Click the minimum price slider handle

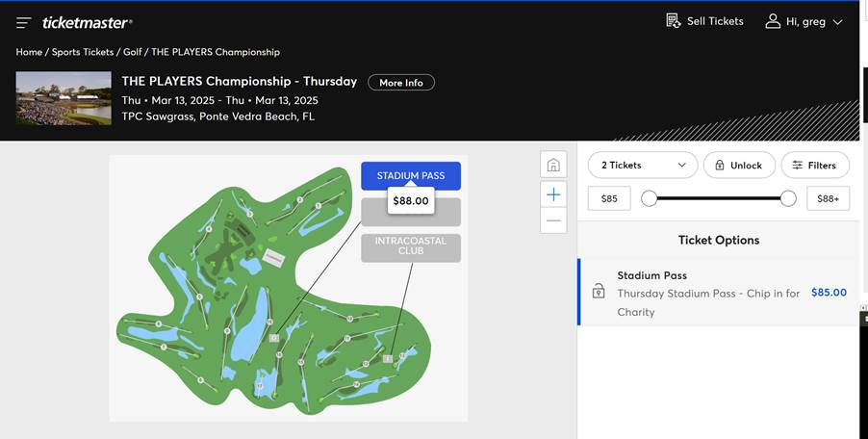tap(650, 198)
